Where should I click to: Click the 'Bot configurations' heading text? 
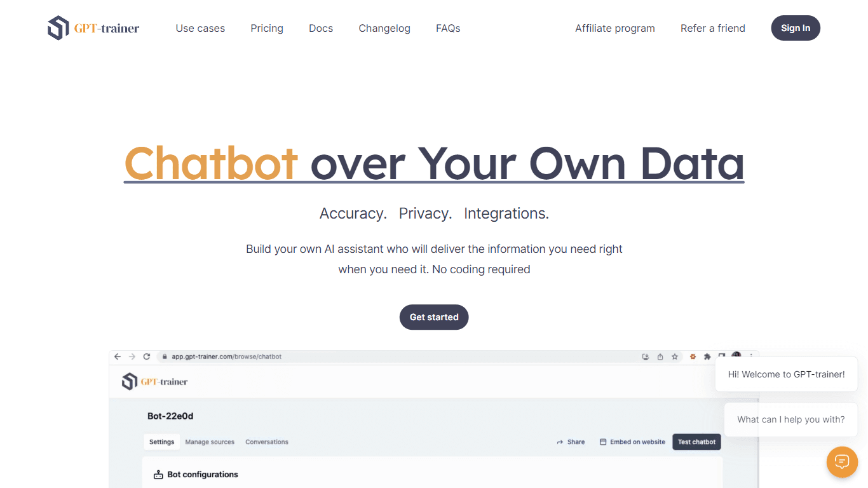[x=203, y=475]
